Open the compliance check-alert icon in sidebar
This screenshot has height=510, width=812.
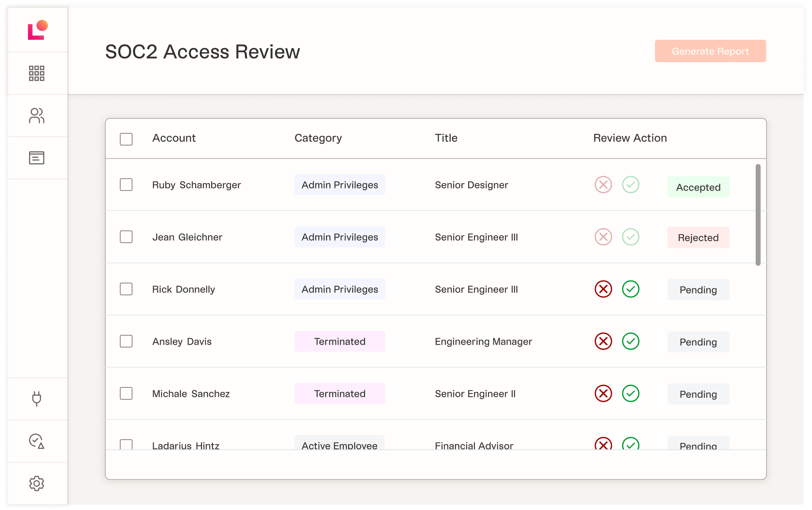(36, 441)
